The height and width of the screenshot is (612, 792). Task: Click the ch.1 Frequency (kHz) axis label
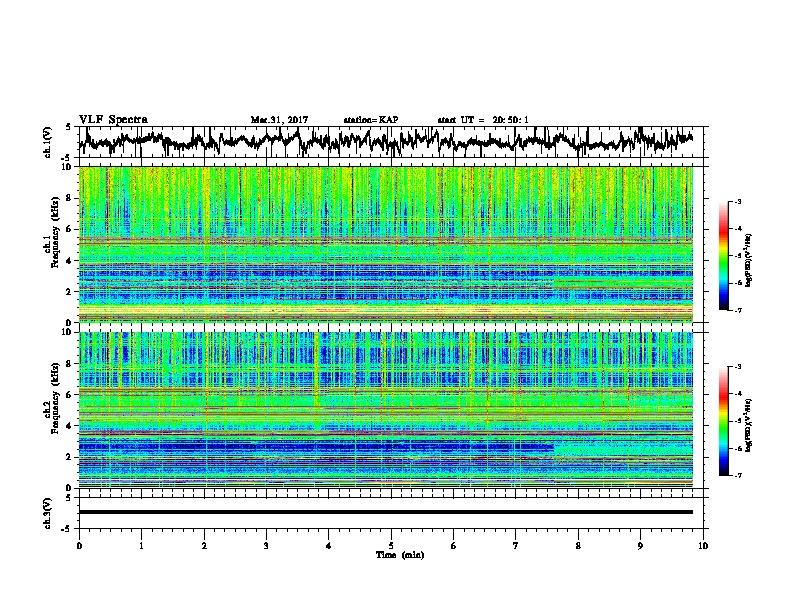pos(52,232)
